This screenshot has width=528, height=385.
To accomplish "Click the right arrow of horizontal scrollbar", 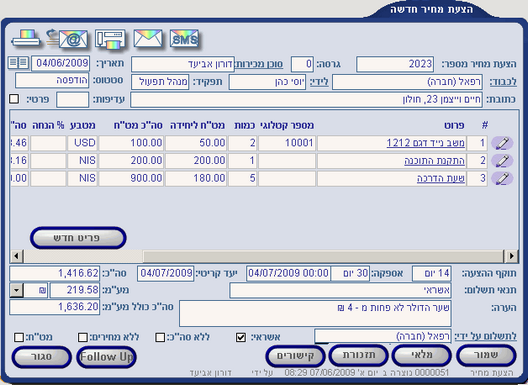I will click(x=511, y=256).
